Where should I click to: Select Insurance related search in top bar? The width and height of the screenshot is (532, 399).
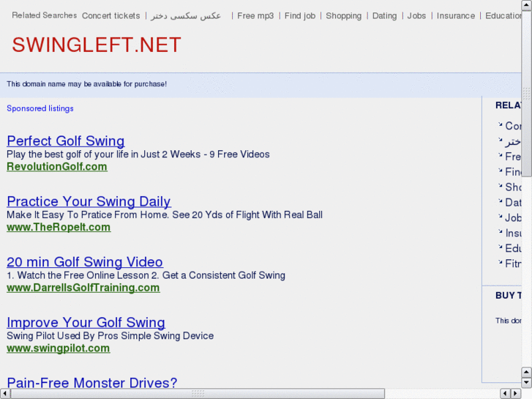click(456, 15)
